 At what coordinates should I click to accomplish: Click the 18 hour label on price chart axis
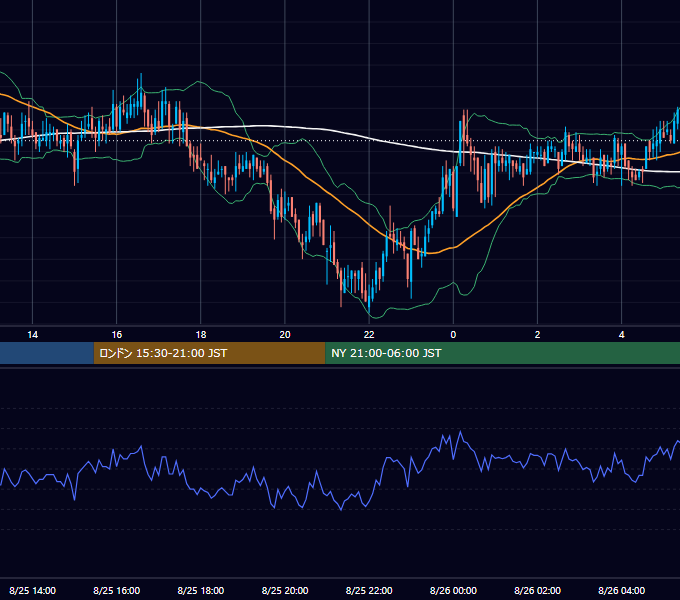coord(201,335)
